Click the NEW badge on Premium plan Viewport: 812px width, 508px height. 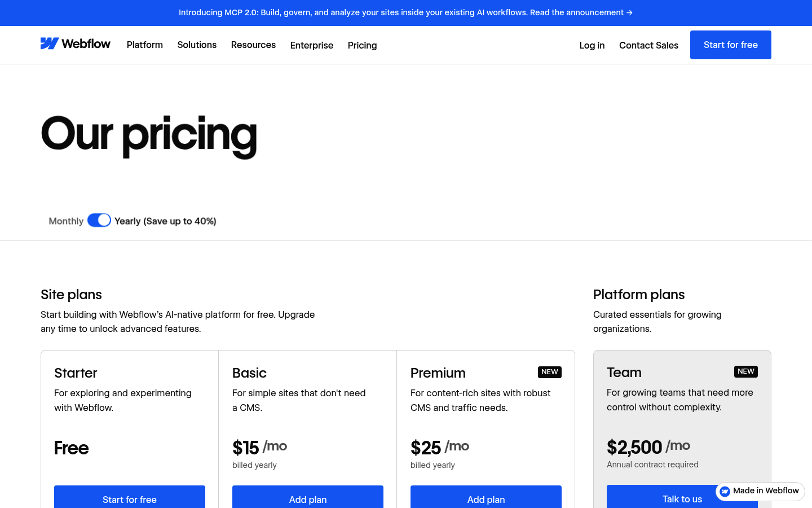point(550,372)
